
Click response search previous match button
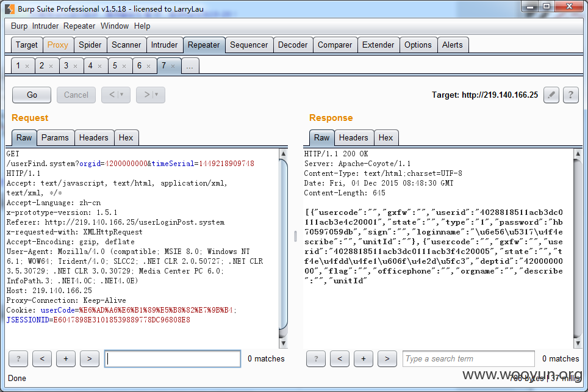point(340,359)
